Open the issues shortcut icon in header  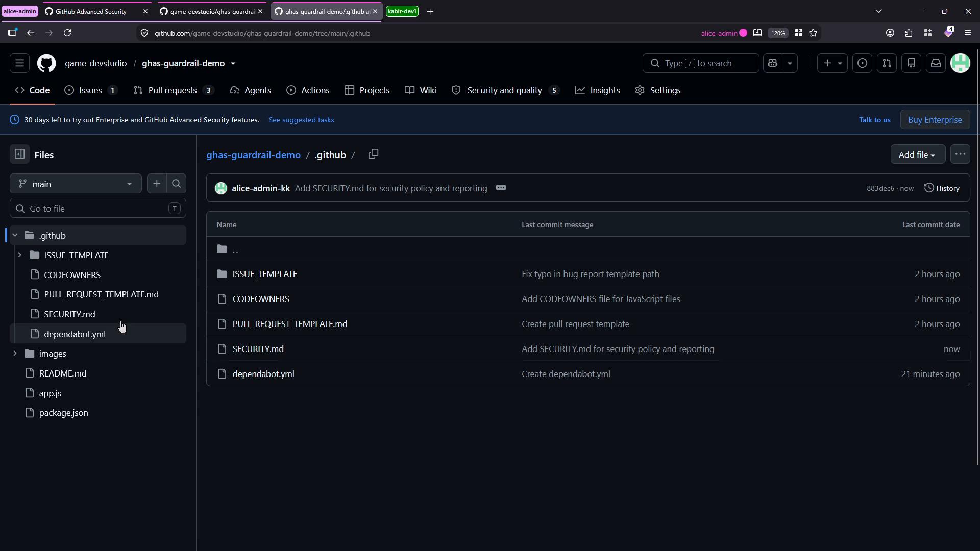coord(862,63)
